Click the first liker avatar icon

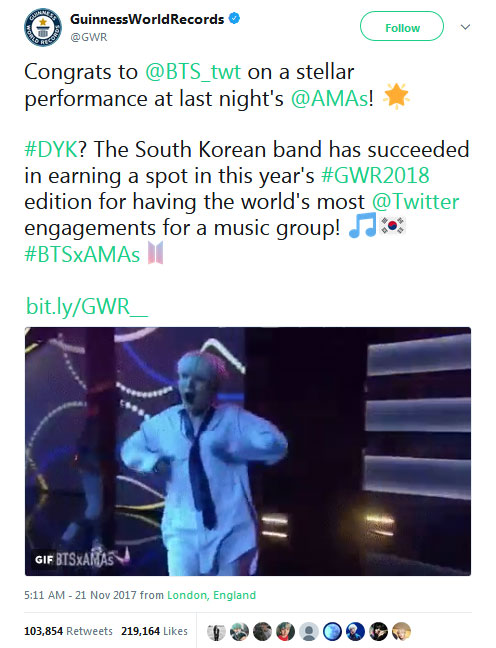(x=216, y=632)
